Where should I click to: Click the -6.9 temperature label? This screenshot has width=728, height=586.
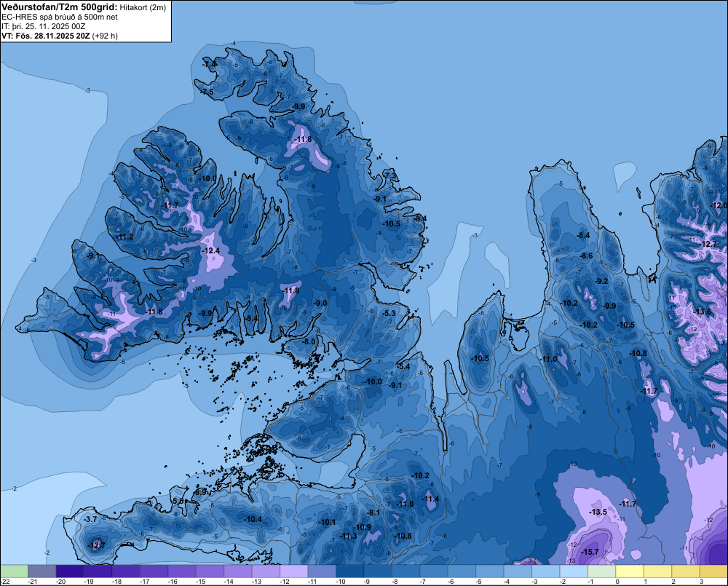[199, 492]
